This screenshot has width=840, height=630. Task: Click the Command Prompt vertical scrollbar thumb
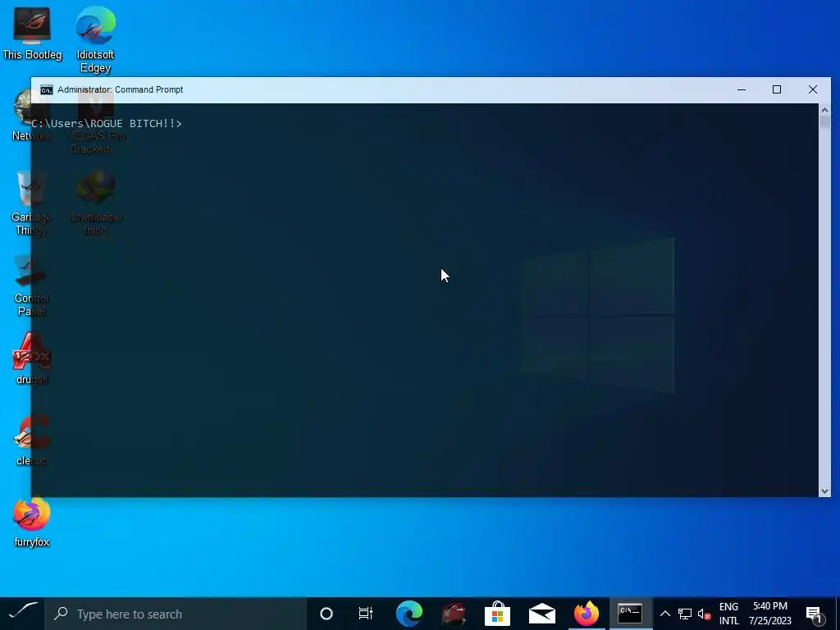[x=824, y=122]
